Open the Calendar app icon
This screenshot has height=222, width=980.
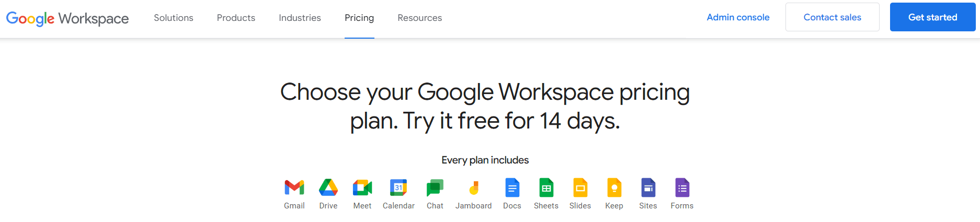coord(398,188)
